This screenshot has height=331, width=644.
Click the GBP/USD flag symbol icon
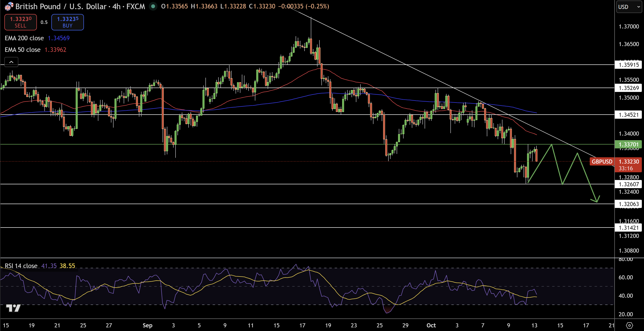click(x=9, y=6)
